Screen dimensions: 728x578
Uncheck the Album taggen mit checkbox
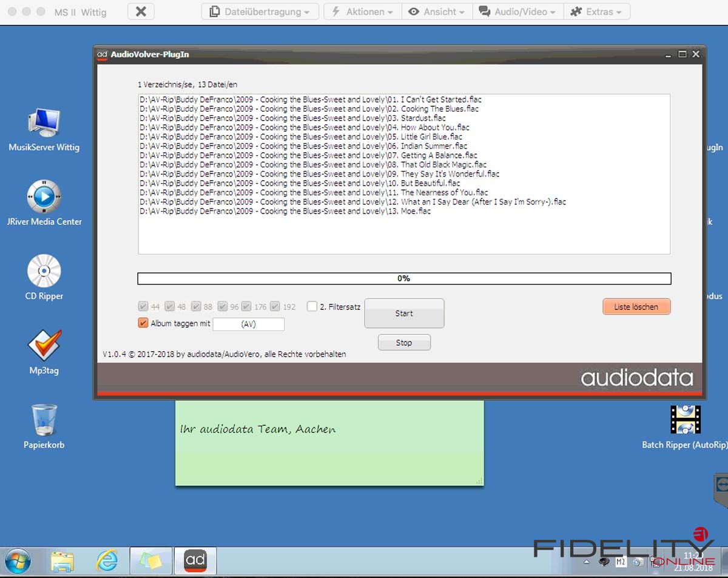pyautogui.click(x=143, y=323)
